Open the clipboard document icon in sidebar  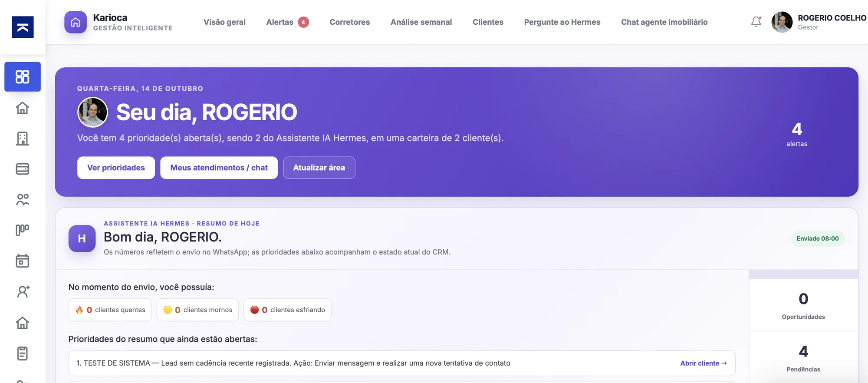tap(23, 353)
